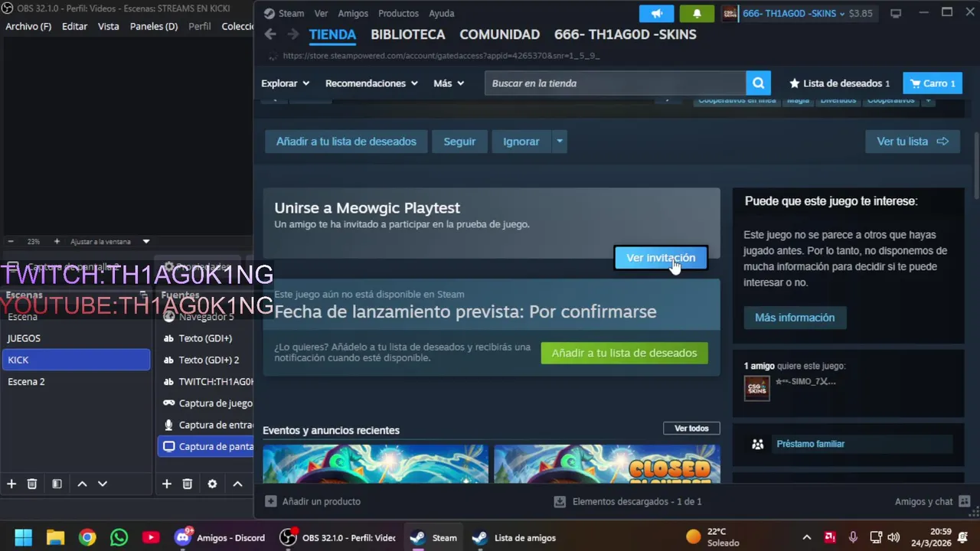The image size is (980, 551).
Task: Zoom out OBS preview minus button
Action: pyautogui.click(x=11, y=241)
